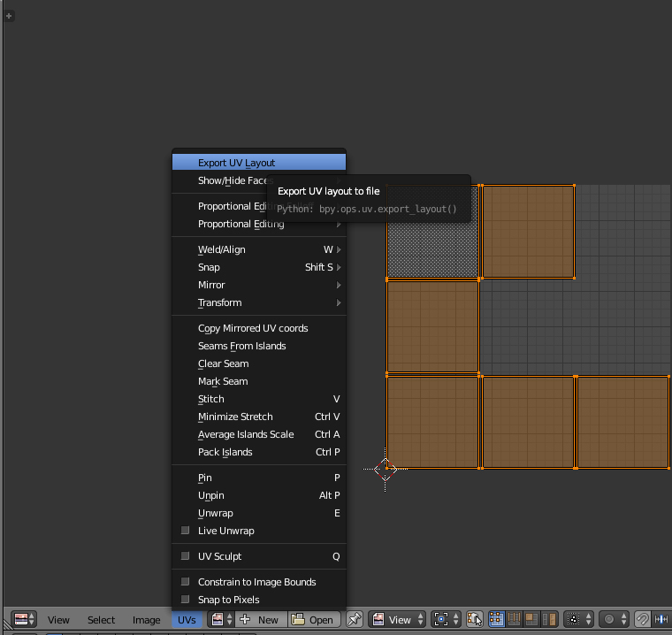Toggle the pin image icon

click(355, 620)
